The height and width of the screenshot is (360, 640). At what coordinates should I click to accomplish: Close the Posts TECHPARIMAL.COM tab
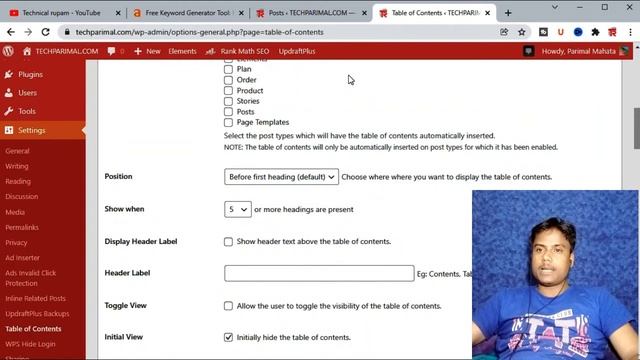tap(364, 13)
